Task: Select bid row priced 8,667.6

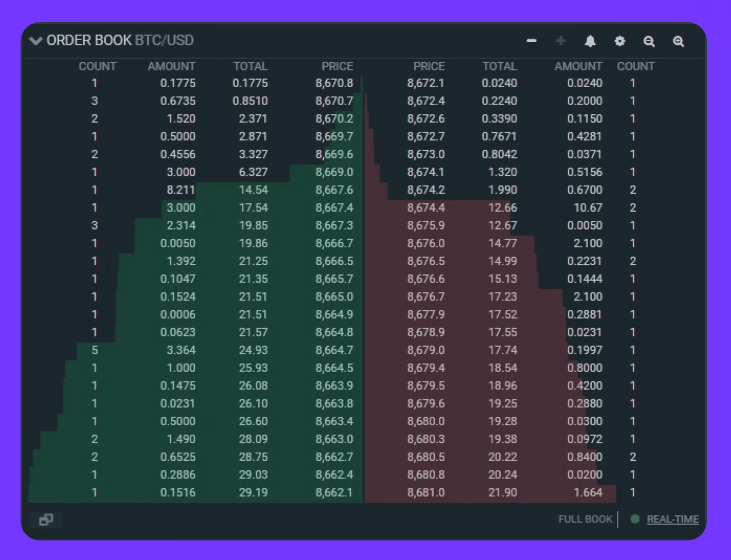Action: (x=334, y=190)
